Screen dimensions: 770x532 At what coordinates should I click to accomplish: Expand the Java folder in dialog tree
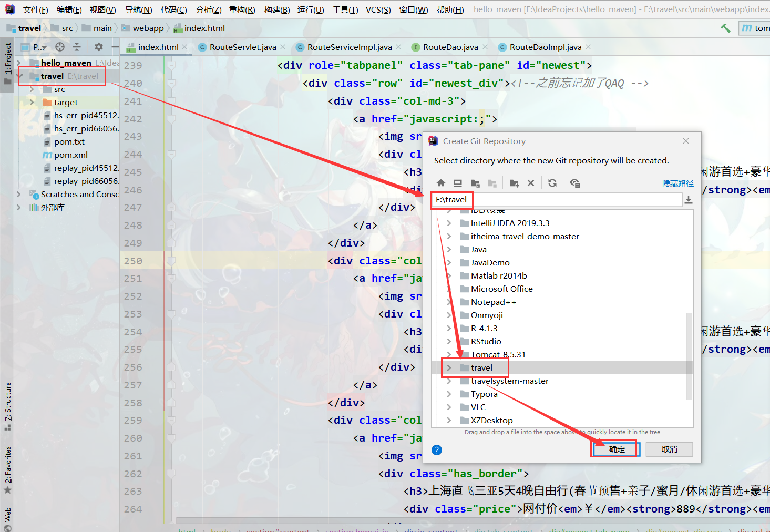tap(449, 249)
